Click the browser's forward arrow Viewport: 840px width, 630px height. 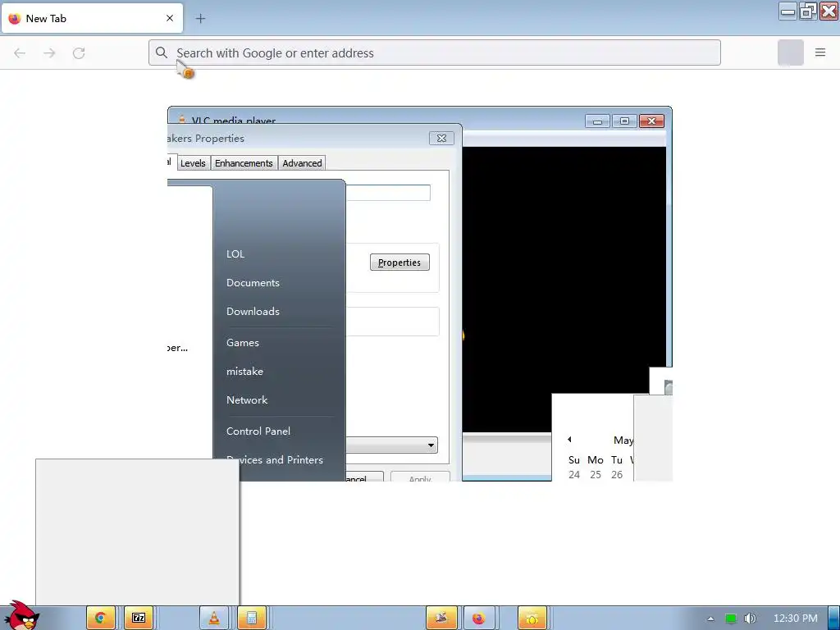(x=49, y=53)
